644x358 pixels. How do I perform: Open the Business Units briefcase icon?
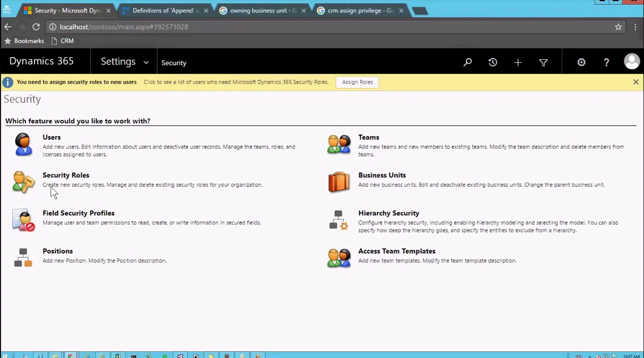coord(339,182)
